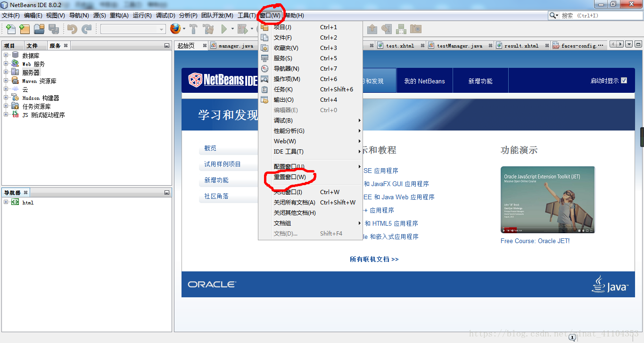Open the 工具(T) menu in menu bar
The height and width of the screenshot is (343, 644).
[247, 16]
